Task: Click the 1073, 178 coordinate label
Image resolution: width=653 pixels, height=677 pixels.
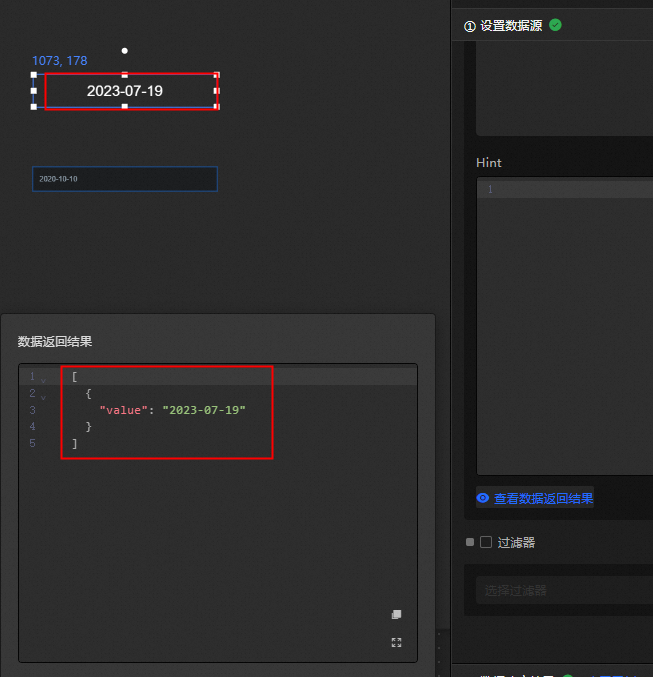Action: pyautogui.click(x=60, y=60)
